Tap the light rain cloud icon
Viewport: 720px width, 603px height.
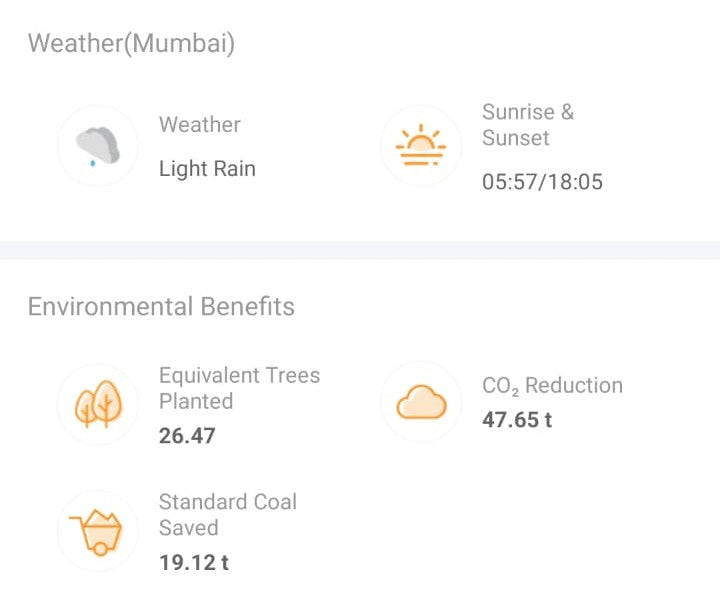tap(98, 146)
